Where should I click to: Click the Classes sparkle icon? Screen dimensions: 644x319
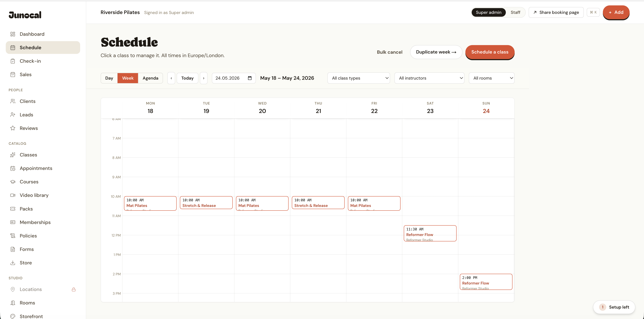(13, 155)
